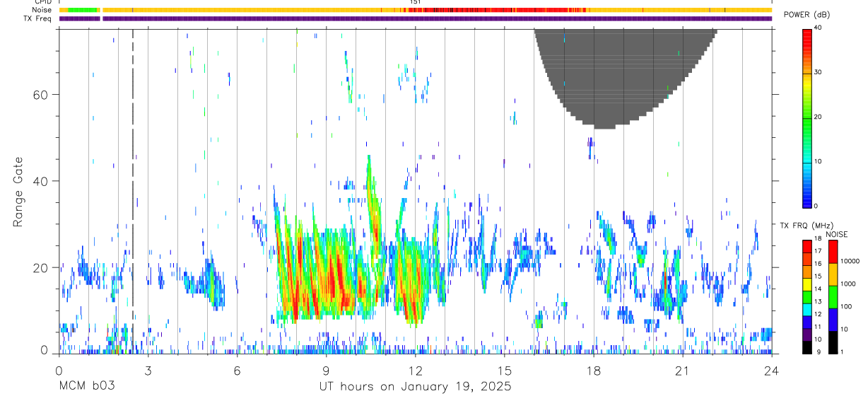Viewport: 868px width, 401px height.
Task: Click the TX FRQ (MHz) color legend bar
Action: pos(807,297)
